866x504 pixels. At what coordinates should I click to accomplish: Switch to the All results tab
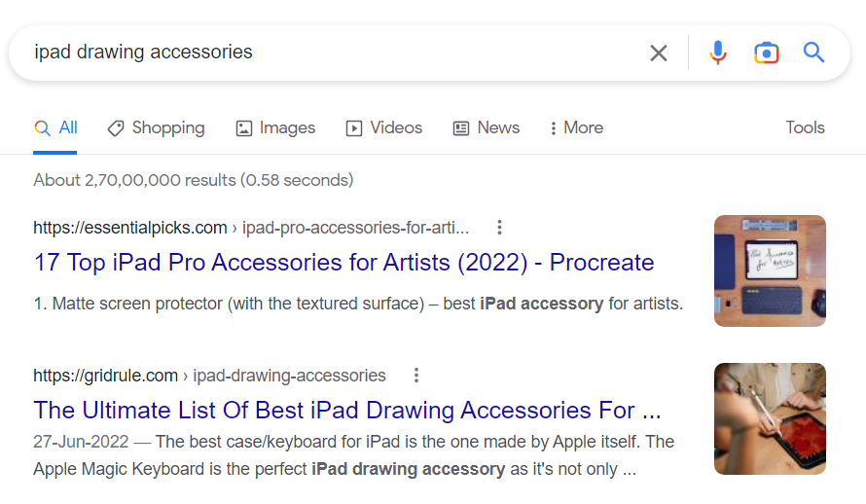point(56,128)
